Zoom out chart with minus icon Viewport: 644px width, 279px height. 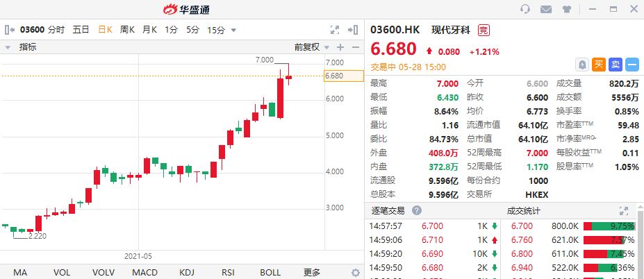tap(356, 47)
